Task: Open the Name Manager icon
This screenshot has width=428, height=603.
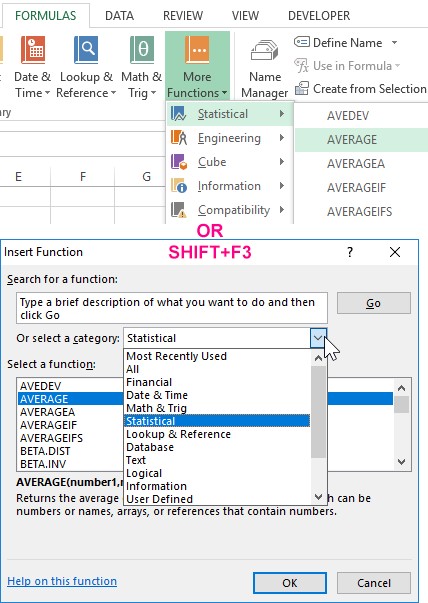Action: pos(265,50)
